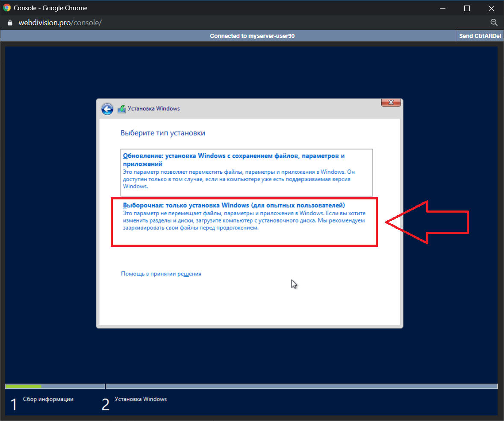The width and height of the screenshot is (504, 421).
Task: Click the green installation progress bar
Action: point(24,386)
